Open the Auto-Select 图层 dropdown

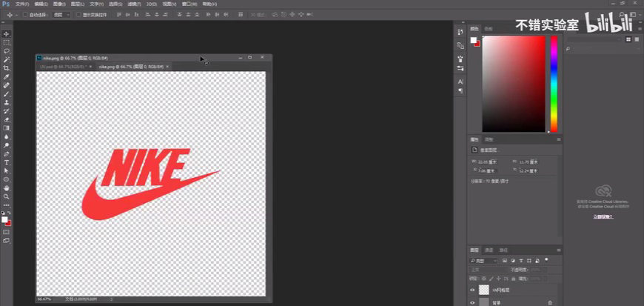[62, 15]
